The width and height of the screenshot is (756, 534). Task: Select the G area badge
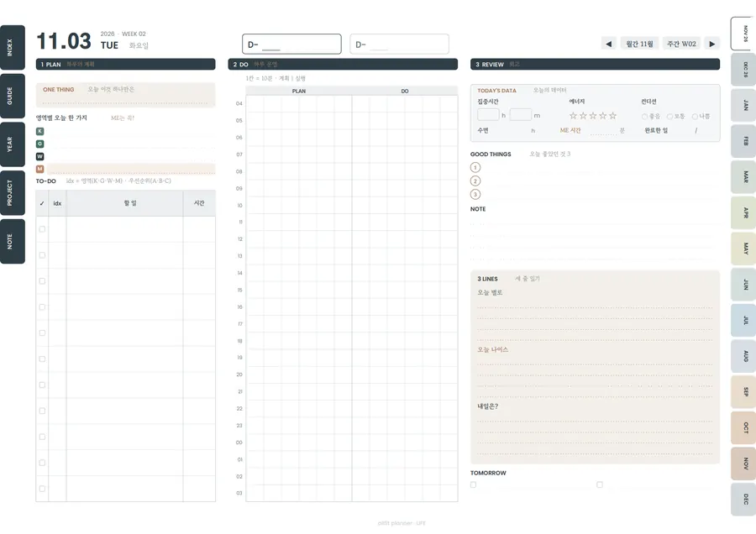pyautogui.click(x=40, y=144)
